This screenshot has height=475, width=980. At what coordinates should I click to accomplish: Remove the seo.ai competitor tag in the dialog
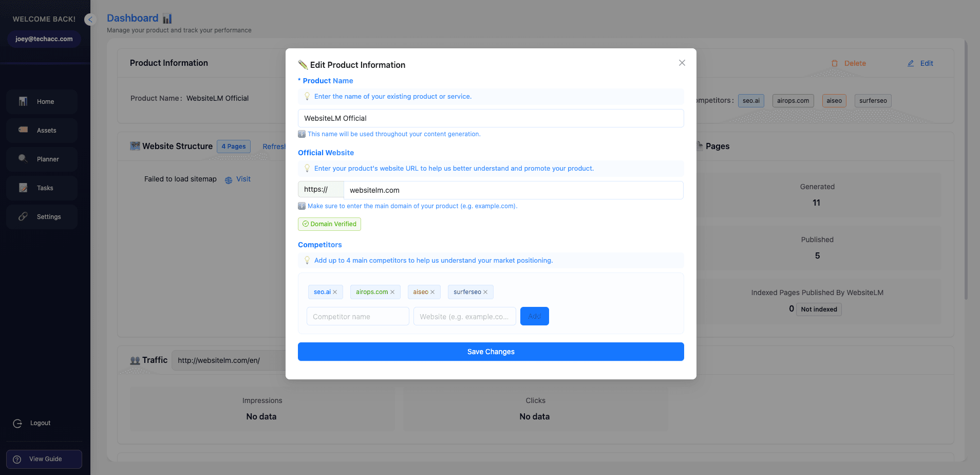(335, 292)
